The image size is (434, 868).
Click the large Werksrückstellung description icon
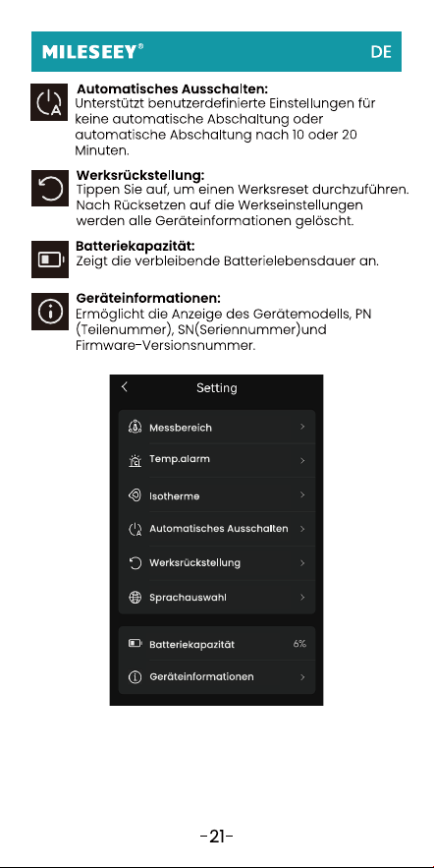pos(50,188)
